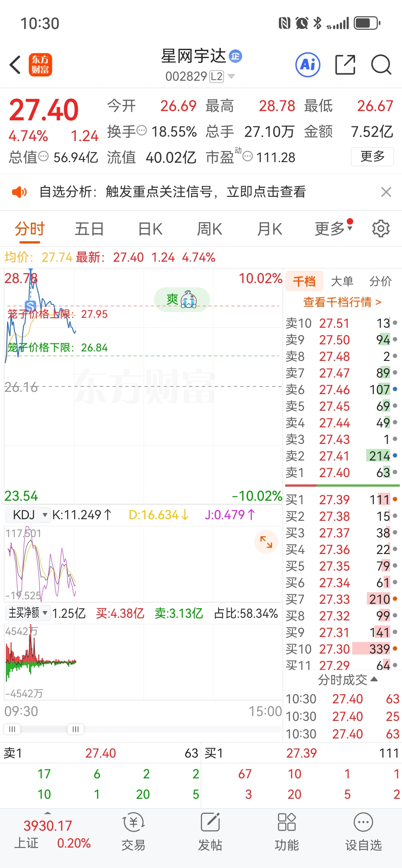Viewport: 402px width, 868px height.
Task: Tap the blue S marker on chart
Action: [x=30, y=306]
